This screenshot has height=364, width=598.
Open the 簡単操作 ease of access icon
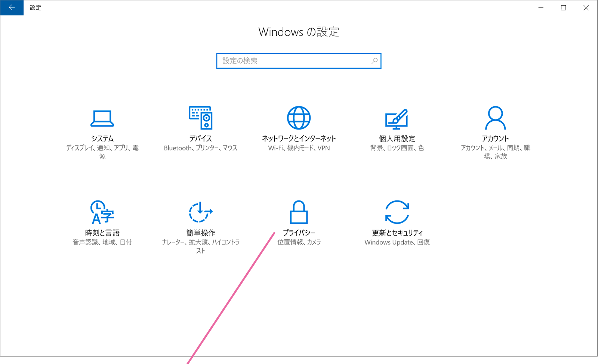click(x=201, y=212)
